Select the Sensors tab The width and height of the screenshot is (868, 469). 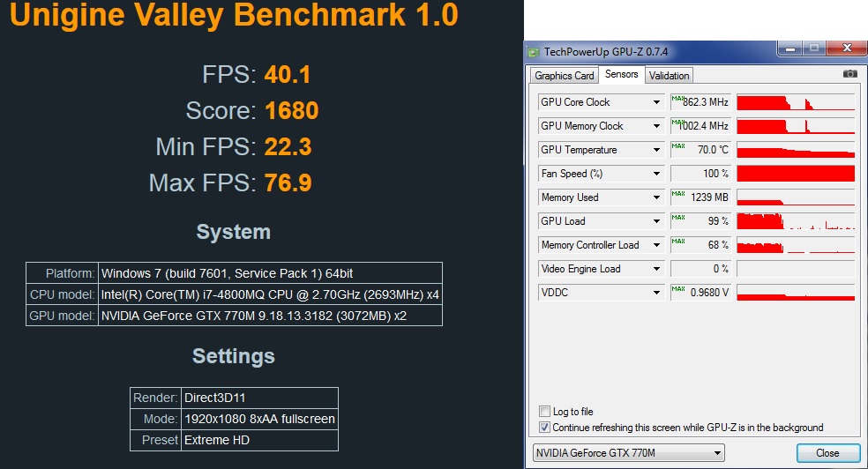(x=621, y=74)
